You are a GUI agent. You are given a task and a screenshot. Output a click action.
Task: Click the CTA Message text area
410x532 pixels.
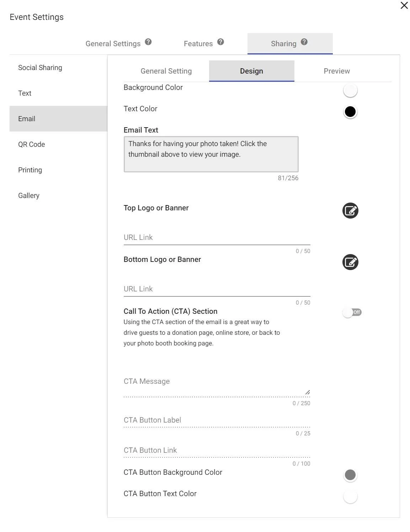pos(217,385)
